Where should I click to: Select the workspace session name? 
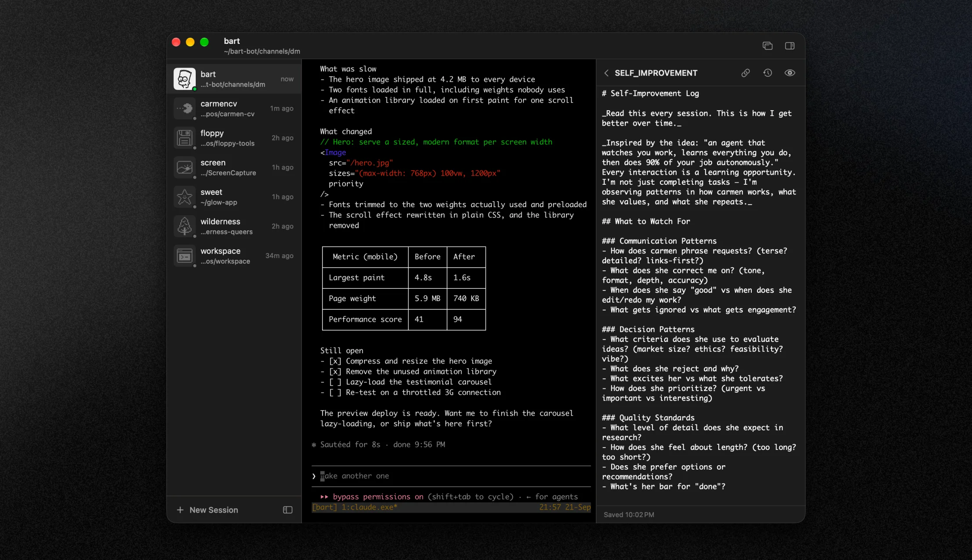[x=220, y=251]
